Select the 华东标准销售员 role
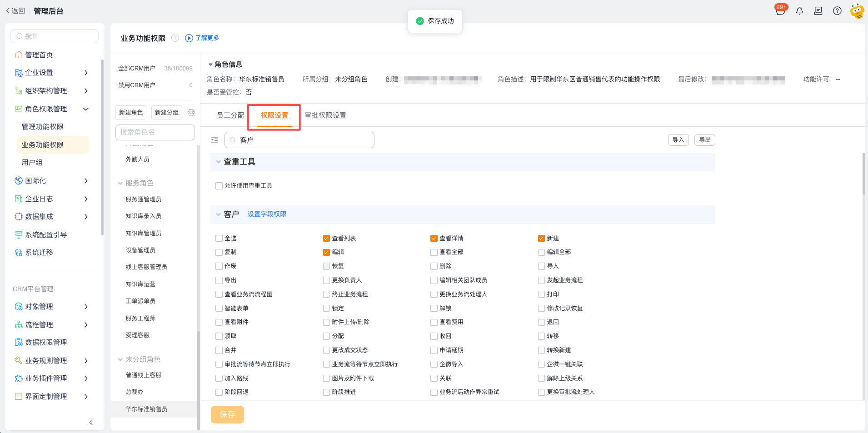 [x=154, y=409]
